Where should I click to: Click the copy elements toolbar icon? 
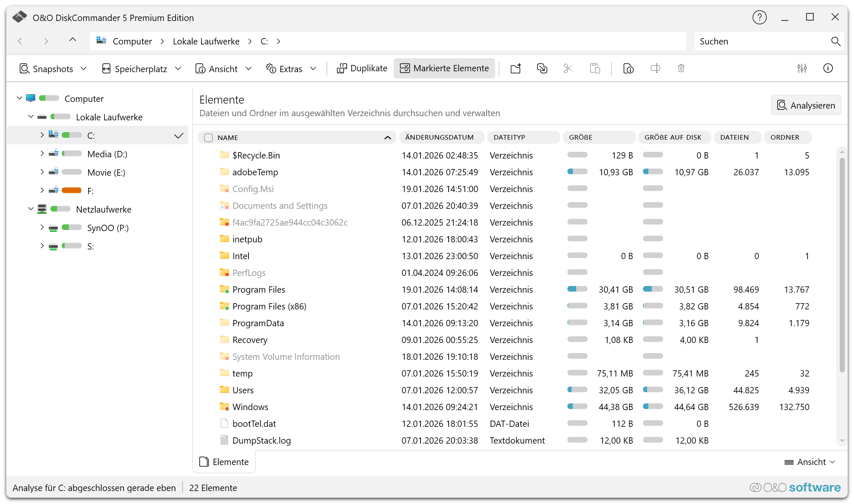542,68
